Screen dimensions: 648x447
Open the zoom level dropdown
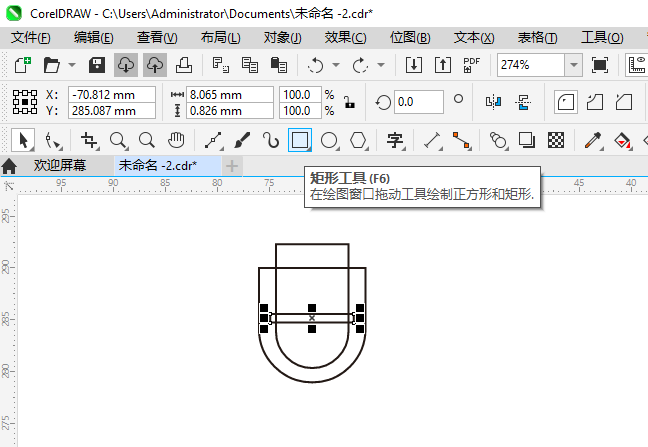tap(574, 65)
